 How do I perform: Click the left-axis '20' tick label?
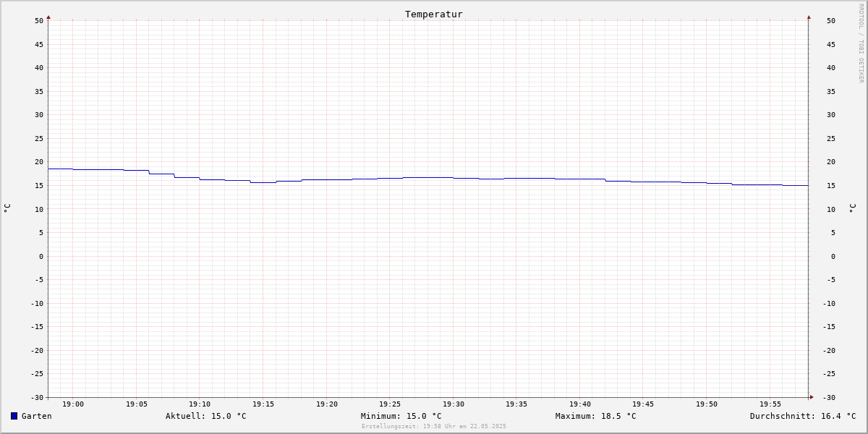pyautogui.click(x=39, y=162)
